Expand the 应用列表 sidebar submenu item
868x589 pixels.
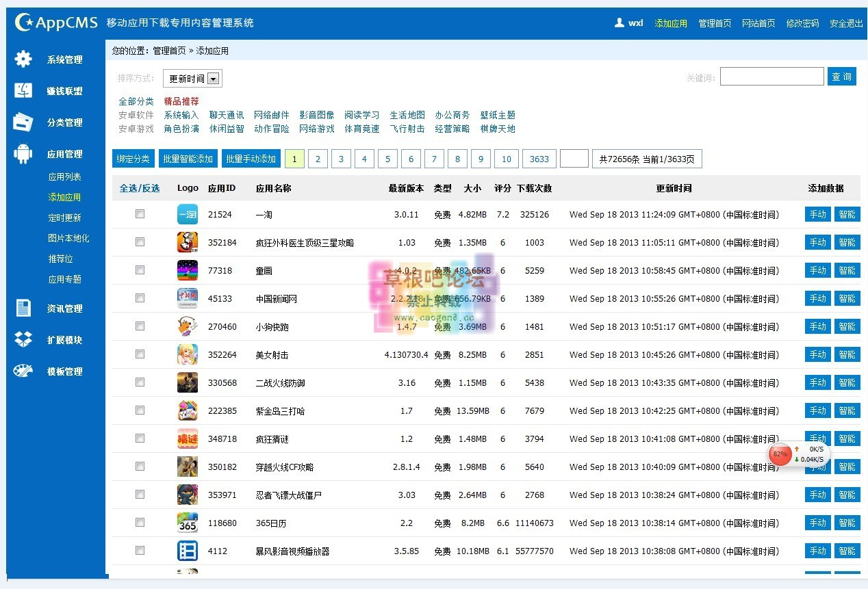(x=64, y=176)
